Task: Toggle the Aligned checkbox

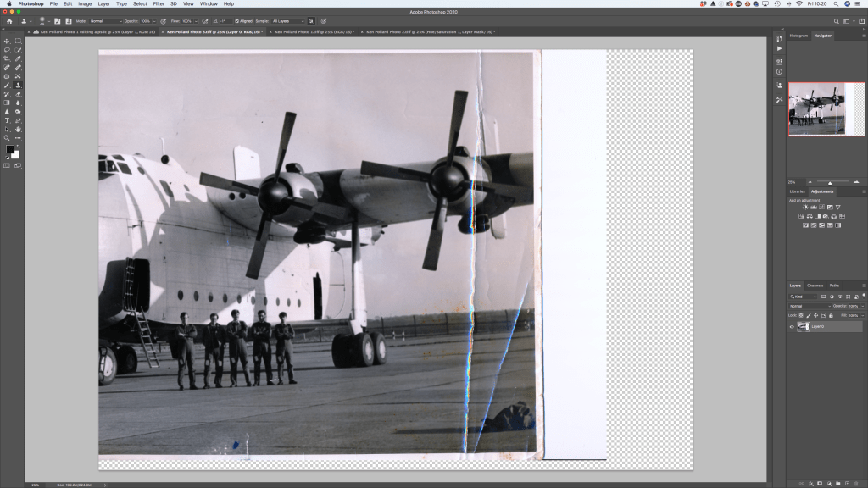Action: [237, 21]
